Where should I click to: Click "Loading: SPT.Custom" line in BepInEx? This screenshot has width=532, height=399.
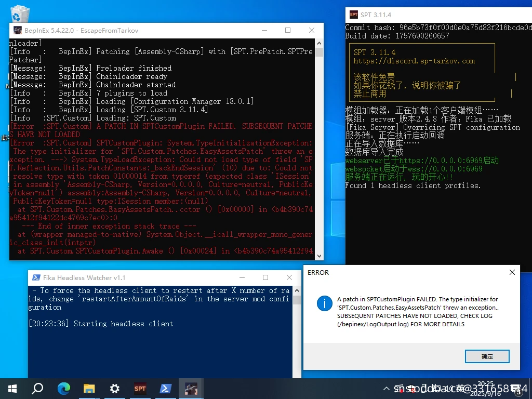click(x=92, y=118)
